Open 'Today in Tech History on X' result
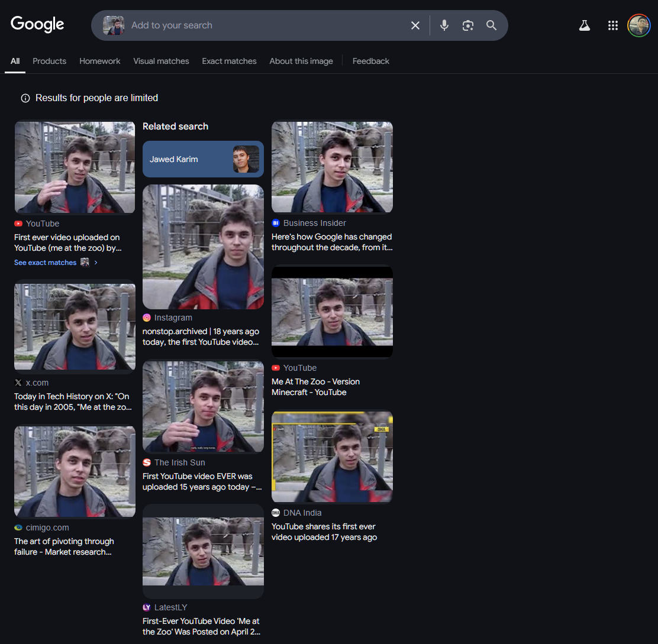 coord(73,402)
